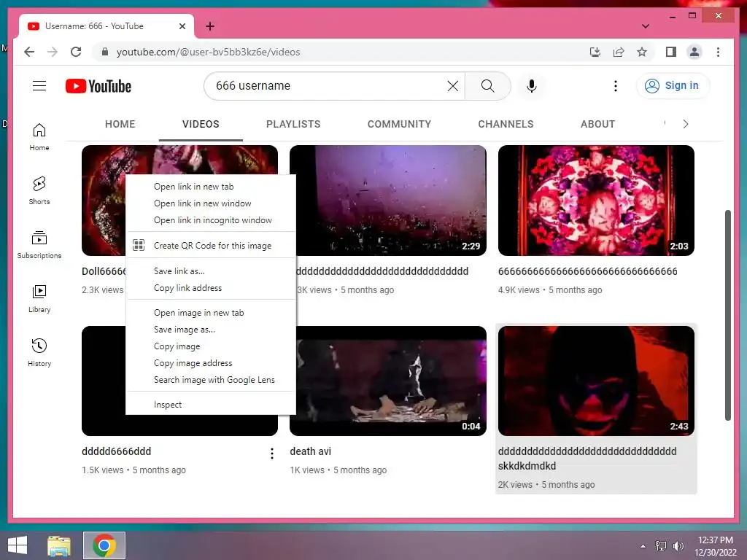The width and height of the screenshot is (747, 560).
Task: Select Save link as...
Action: pyautogui.click(x=211, y=271)
